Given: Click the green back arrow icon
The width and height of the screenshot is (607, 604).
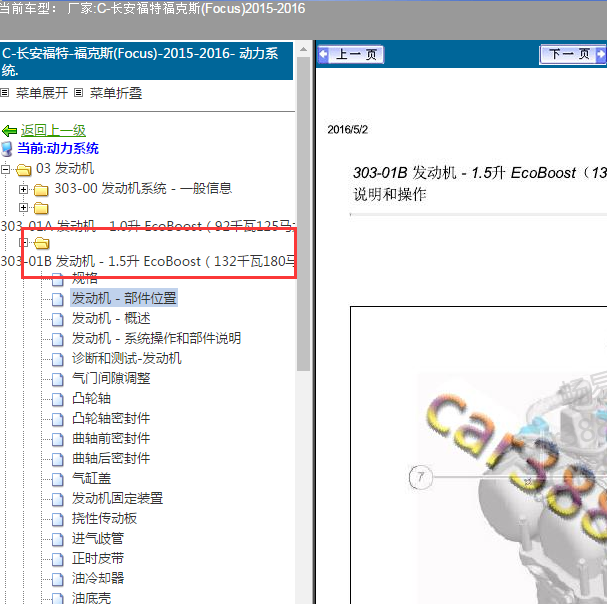Looking at the screenshot, I should click(x=9, y=131).
